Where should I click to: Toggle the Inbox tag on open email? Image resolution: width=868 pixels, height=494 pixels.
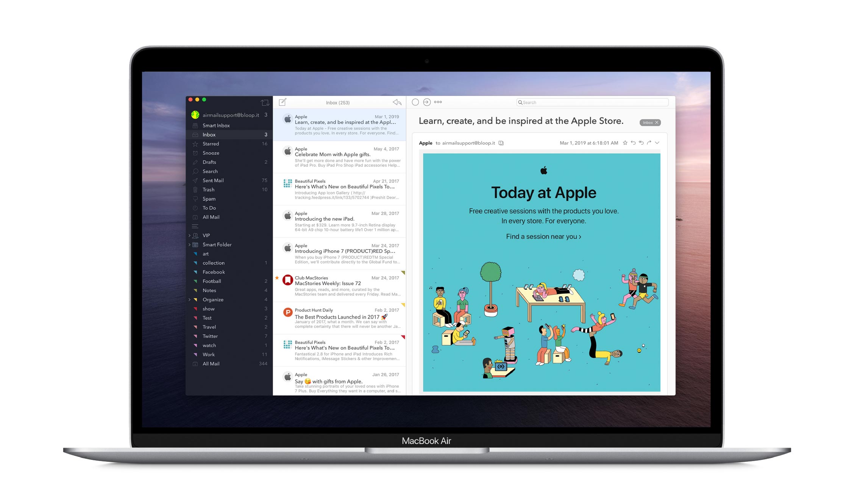point(650,121)
